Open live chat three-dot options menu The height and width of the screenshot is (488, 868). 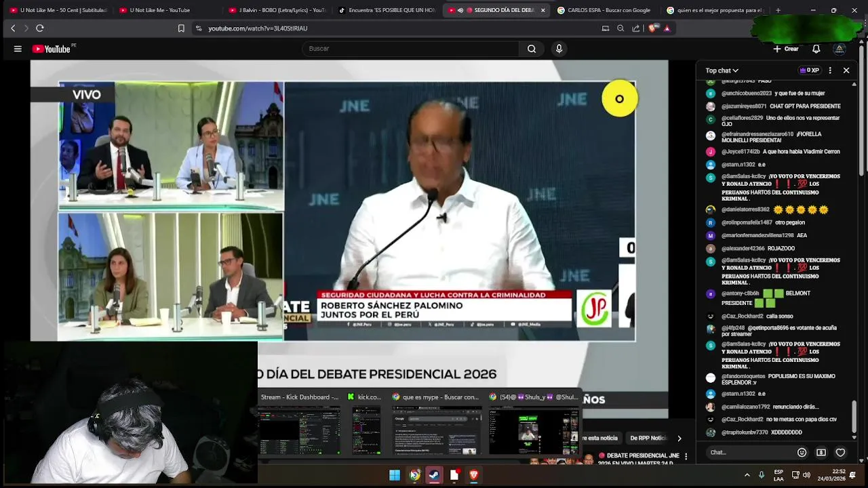click(x=830, y=70)
